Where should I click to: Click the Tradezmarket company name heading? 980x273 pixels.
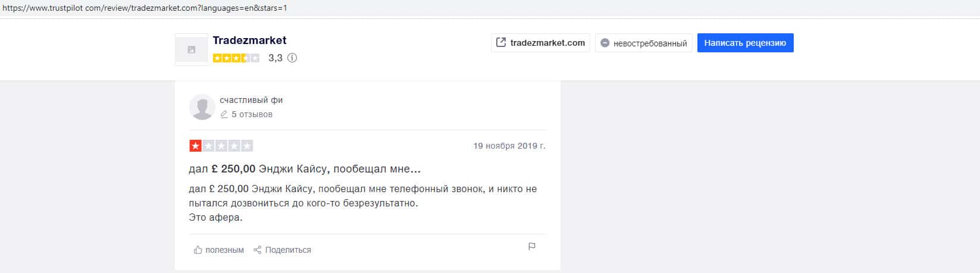tap(249, 40)
